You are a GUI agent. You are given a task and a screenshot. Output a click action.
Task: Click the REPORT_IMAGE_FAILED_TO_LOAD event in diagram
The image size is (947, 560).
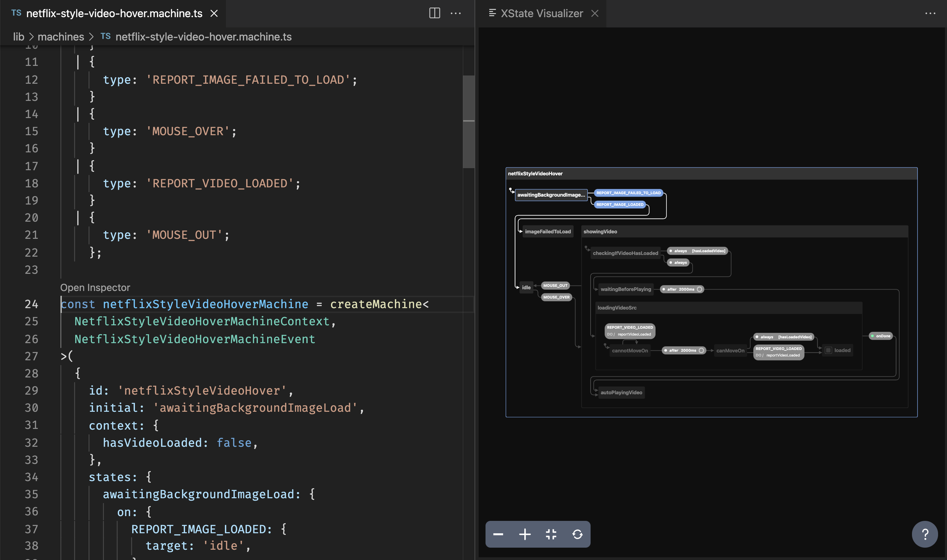pyautogui.click(x=628, y=193)
